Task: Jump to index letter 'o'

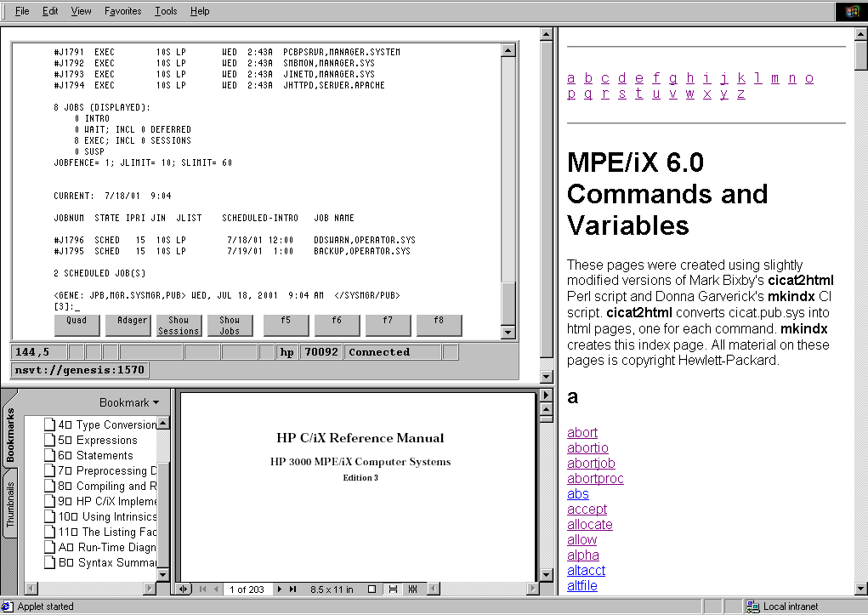Action: [809, 78]
